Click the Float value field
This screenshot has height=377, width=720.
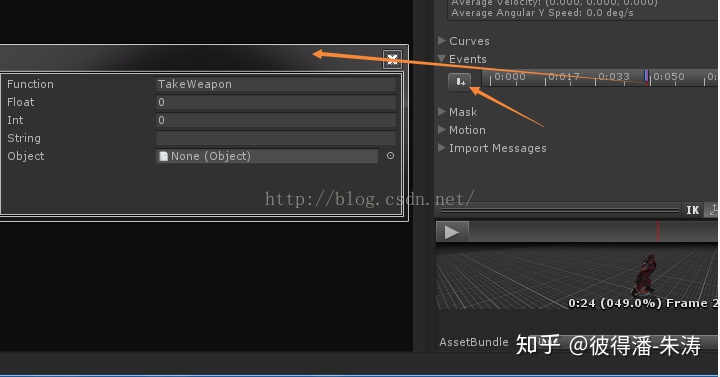pos(276,102)
